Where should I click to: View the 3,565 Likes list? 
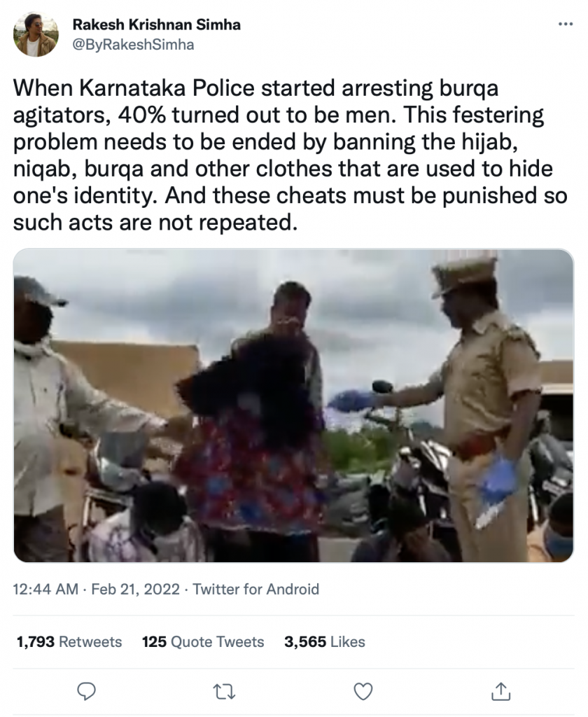click(x=325, y=642)
